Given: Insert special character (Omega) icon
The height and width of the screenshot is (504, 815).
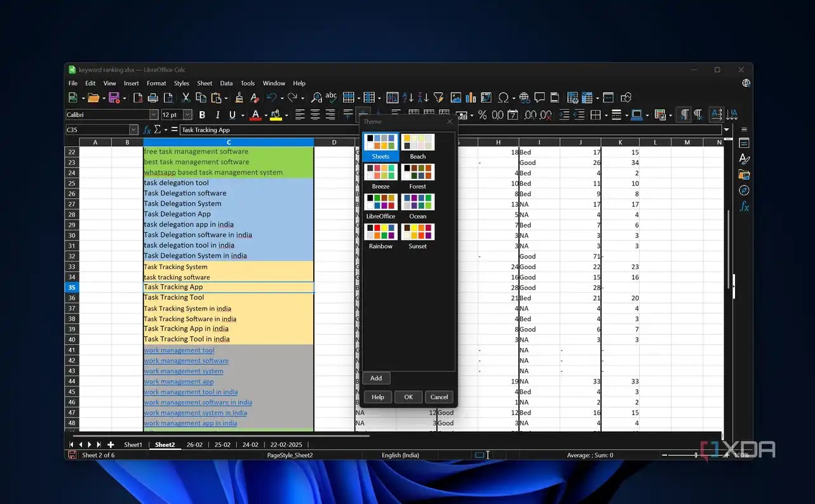Looking at the screenshot, I should click(503, 98).
